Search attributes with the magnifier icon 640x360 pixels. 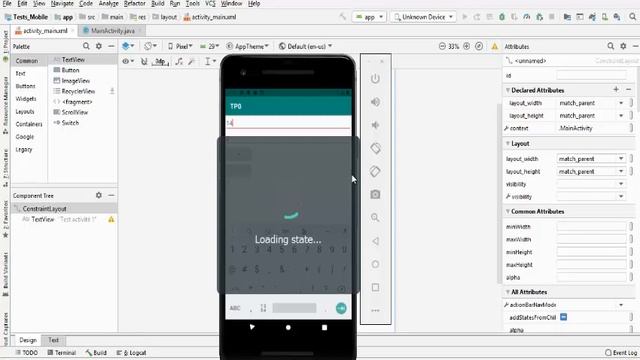pyautogui.click(x=611, y=46)
